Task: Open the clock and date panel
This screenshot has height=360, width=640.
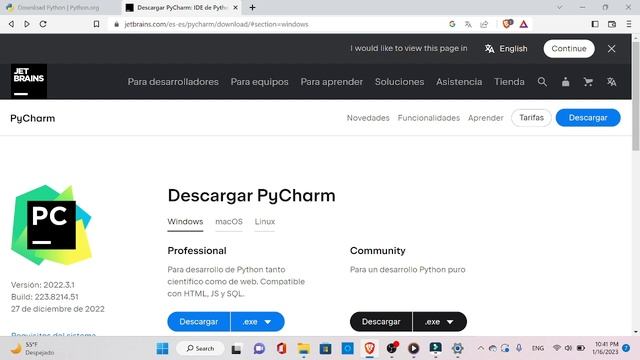Action: 606,348
